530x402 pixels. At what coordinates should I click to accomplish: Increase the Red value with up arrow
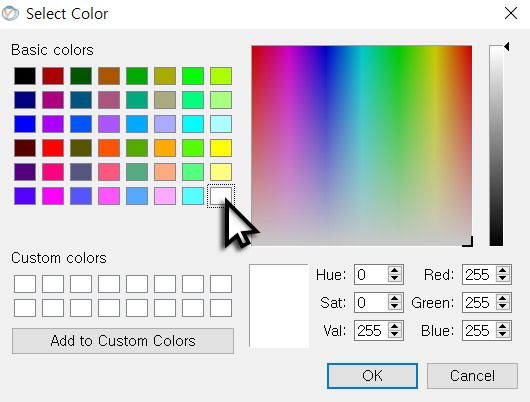(x=503, y=270)
